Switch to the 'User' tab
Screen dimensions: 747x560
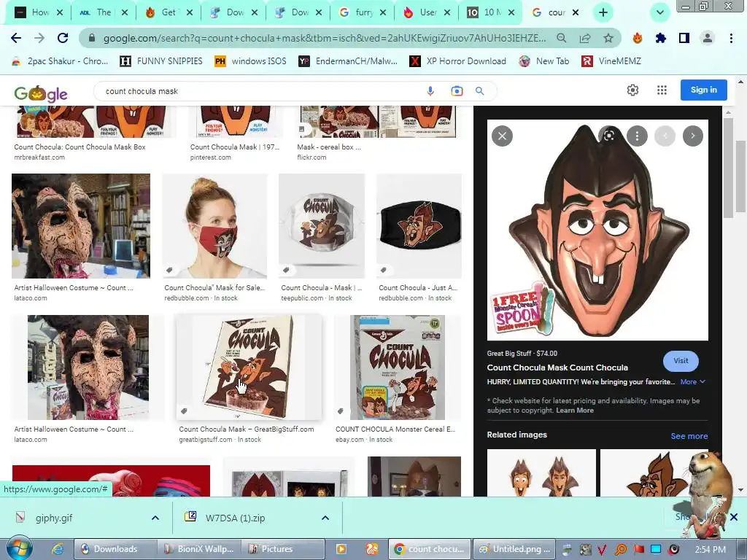427,12
